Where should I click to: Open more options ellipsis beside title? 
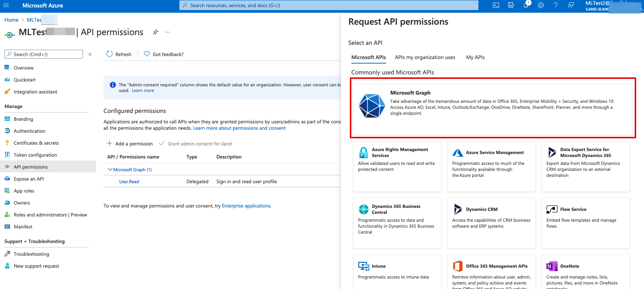tap(167, 32)
